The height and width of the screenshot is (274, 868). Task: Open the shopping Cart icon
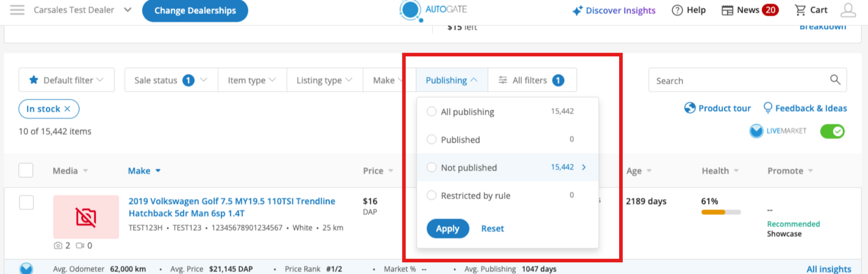(x=800, y=10)
